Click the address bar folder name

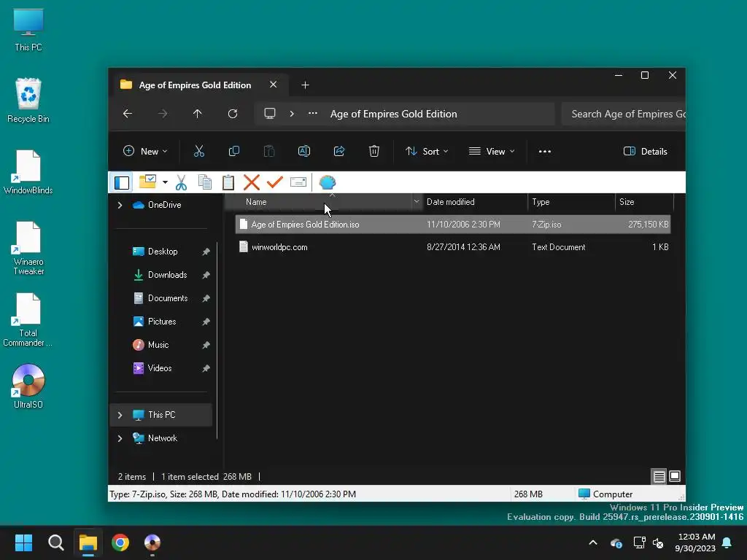pos(393,114)
